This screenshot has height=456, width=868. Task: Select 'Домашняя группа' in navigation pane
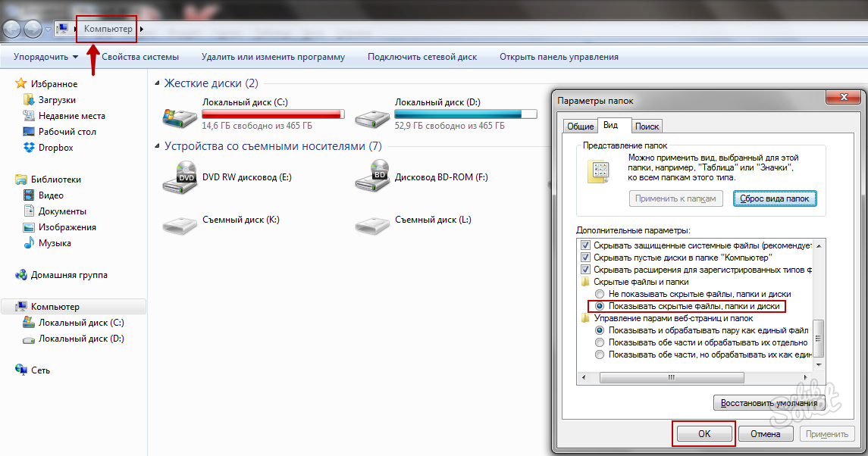tap(69, 275)
